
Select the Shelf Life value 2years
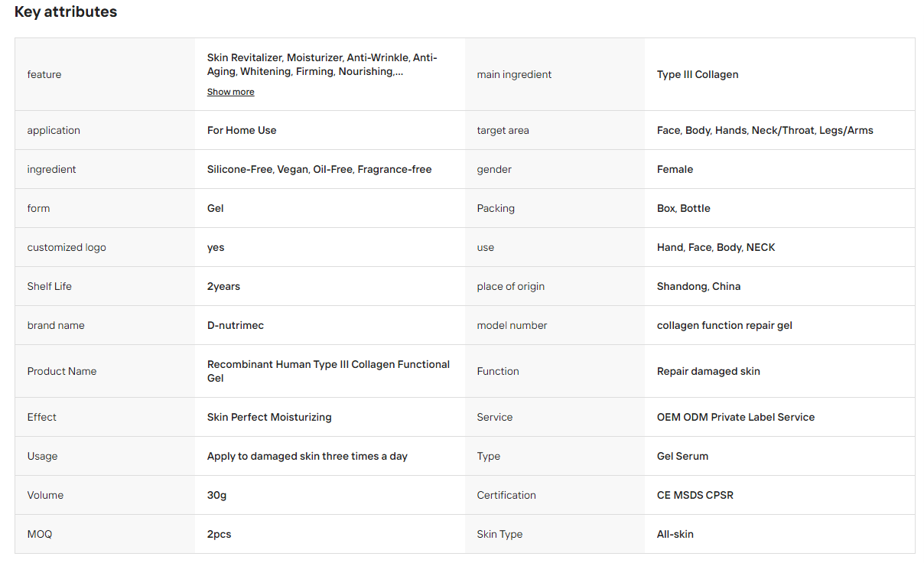click(x=223, y=286)
